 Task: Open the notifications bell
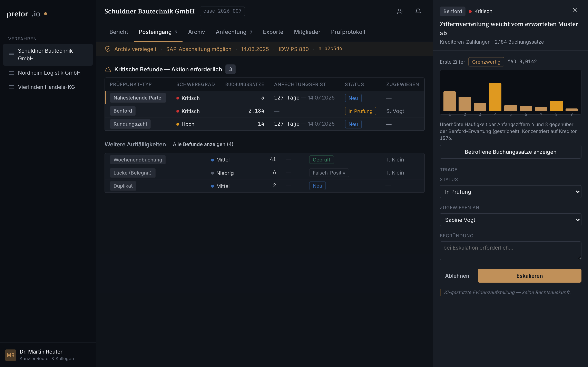[x=418, y=11]
